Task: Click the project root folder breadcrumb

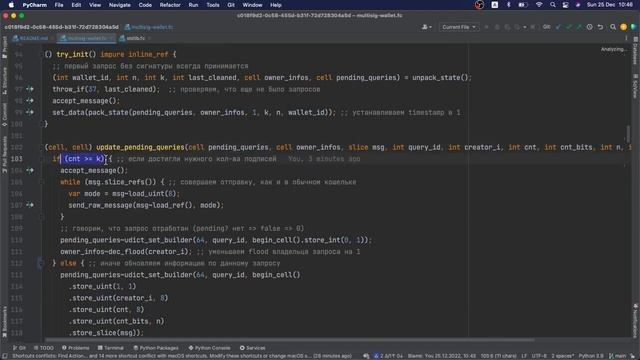Action: 62,27
